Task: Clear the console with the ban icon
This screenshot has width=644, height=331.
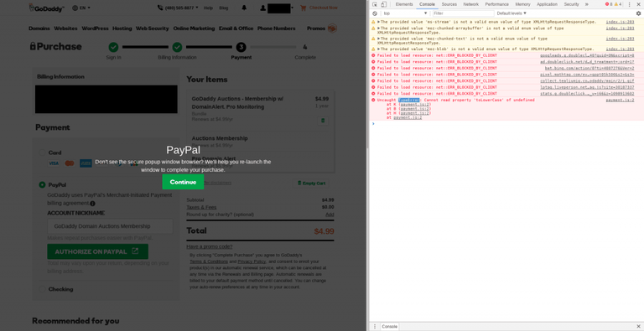Action: (x=375, y=13)
